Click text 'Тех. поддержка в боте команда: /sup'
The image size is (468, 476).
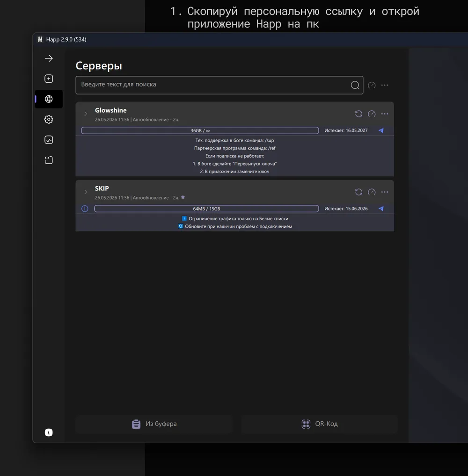[x=234, y=140]
